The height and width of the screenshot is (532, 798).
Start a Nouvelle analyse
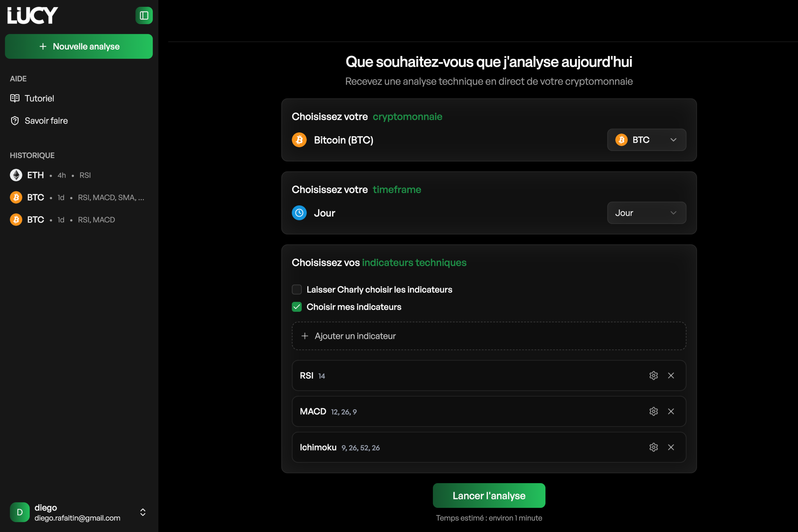pos(79,46)
